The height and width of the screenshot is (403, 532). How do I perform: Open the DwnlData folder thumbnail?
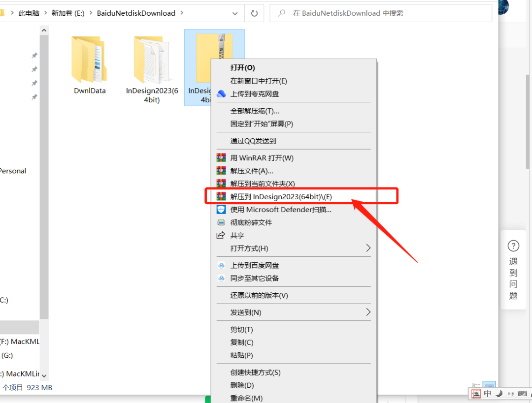(x=89, y=59)
